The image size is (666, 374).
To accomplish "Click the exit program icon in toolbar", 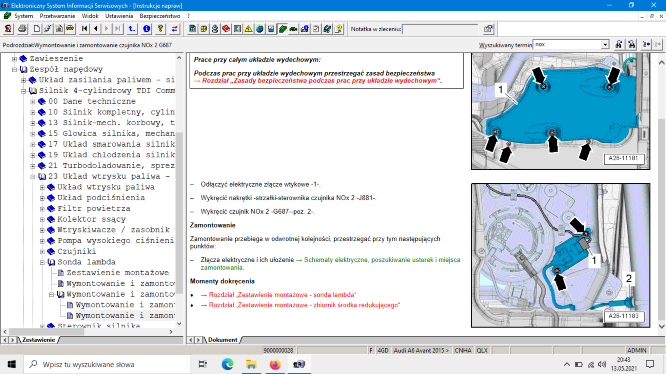I will click(8, 29).
